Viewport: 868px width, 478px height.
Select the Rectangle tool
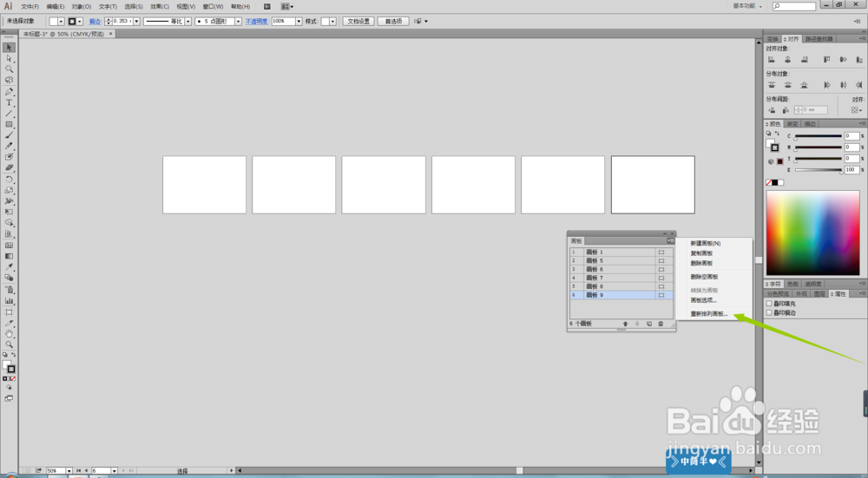coord(9,124)
